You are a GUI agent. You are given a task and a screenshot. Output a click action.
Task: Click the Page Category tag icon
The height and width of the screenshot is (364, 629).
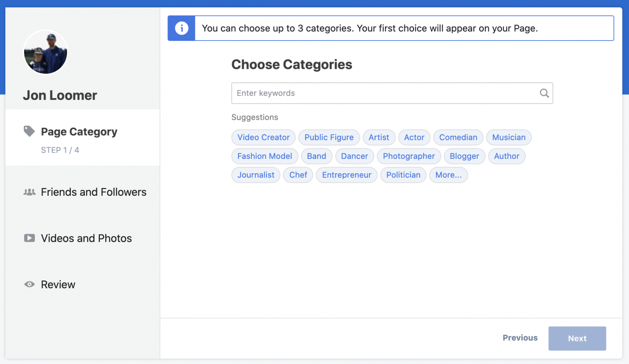(x=29, y=131)
